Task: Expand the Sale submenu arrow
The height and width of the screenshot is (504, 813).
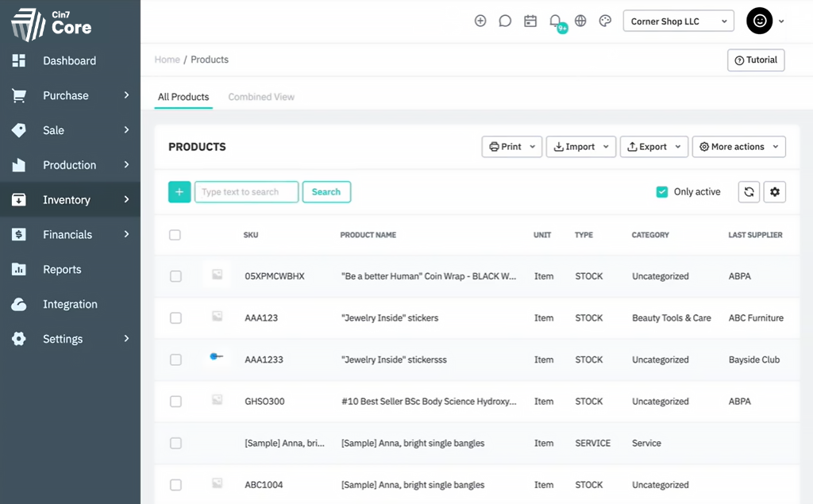Action: pyautogui.click(x=126, y=129)
